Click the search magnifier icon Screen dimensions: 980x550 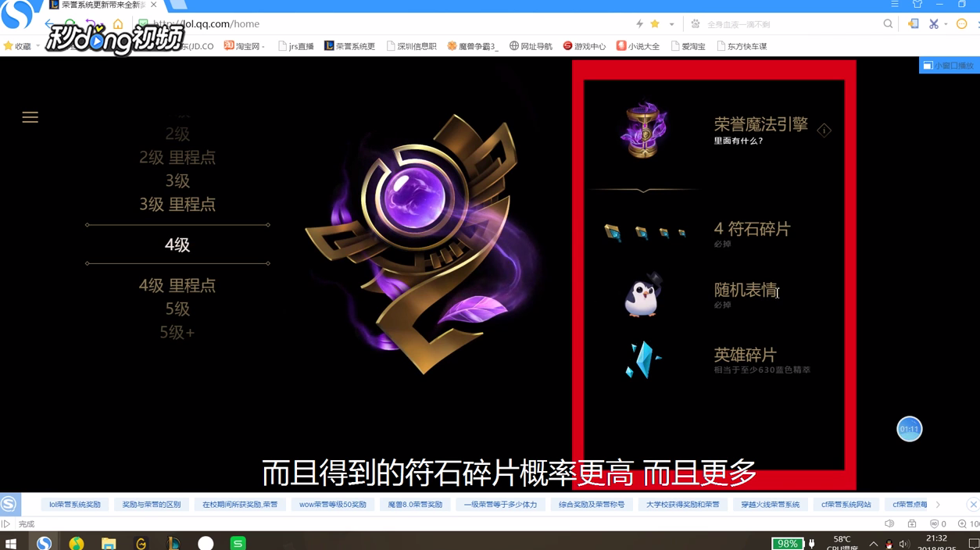coord(888,24)
